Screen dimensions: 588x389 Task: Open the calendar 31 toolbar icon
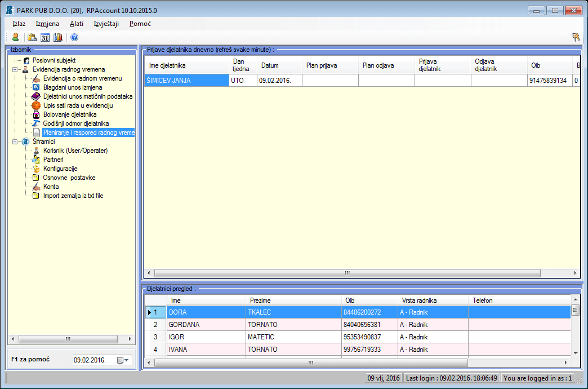pyautogui.click(x=45, y=37)
